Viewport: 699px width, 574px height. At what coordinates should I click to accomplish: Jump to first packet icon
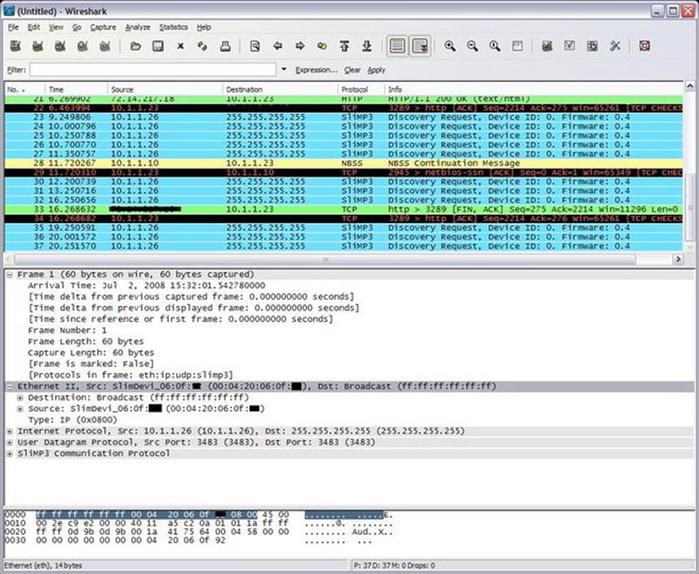[x=344, y=46]
